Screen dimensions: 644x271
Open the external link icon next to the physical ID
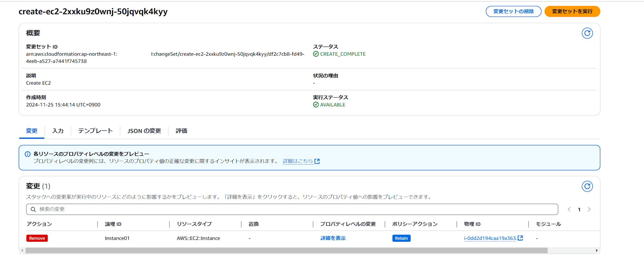coord(520,238)
